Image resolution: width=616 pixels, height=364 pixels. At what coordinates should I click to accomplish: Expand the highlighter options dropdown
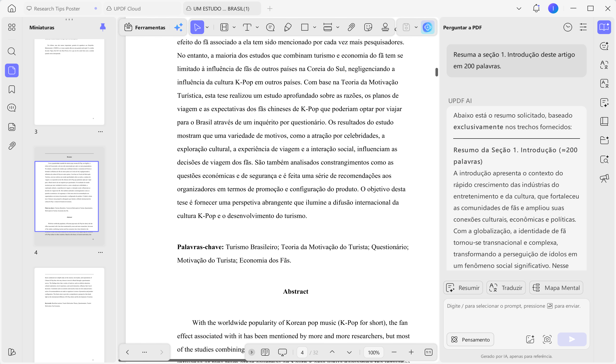[234, 27]
